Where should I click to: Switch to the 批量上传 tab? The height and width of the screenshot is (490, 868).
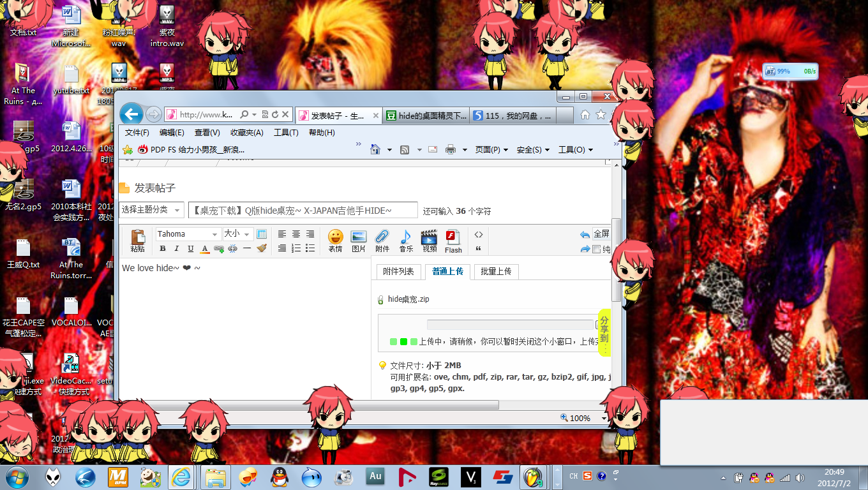coord(497,271)
